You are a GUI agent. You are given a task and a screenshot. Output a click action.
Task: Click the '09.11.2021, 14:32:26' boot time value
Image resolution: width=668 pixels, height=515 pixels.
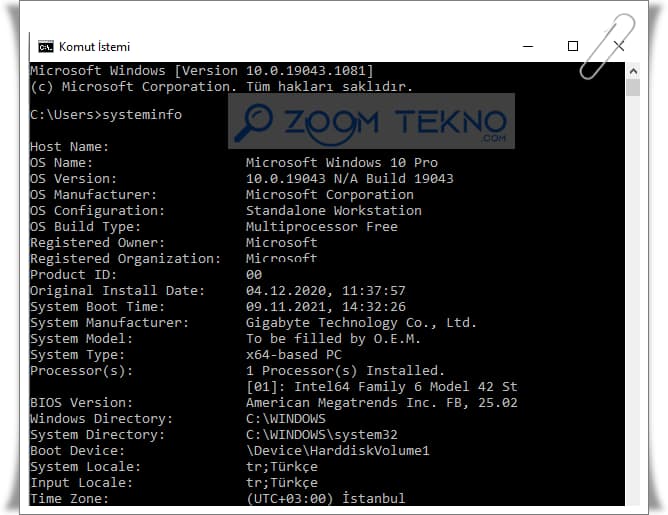pos(326,307)
